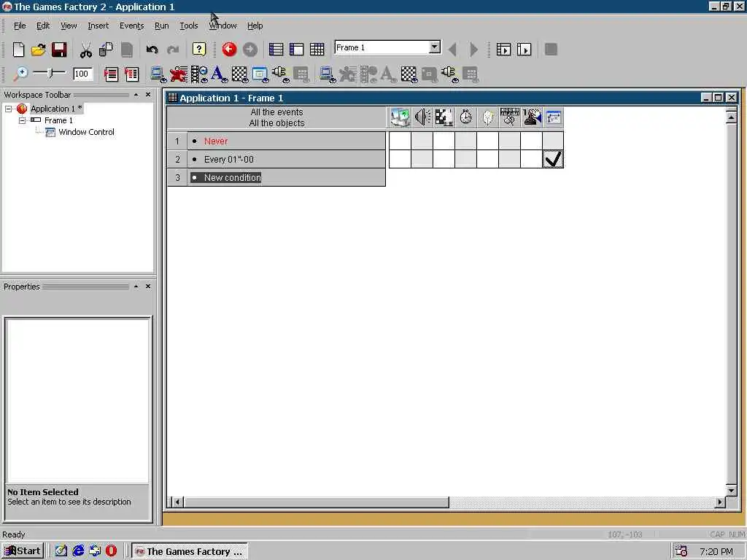This screenshot has width=747, height=560.
Task: Open the Frame 1 dropdown list
Action: coord(435,47)
